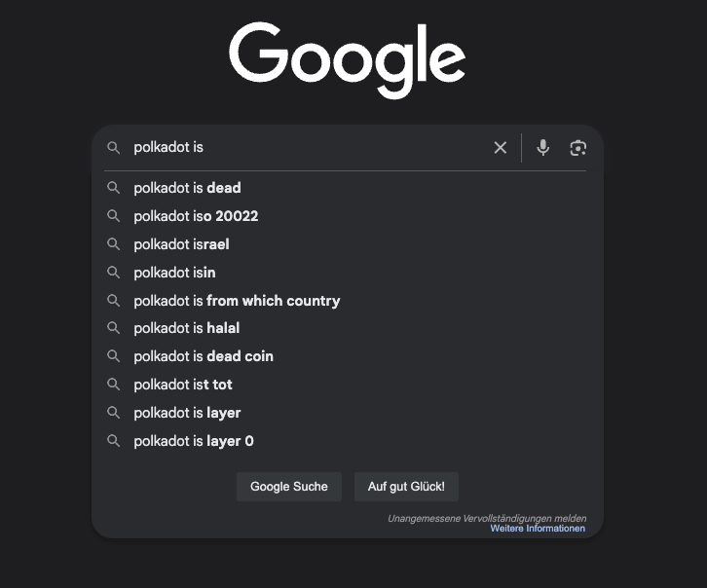The height and width of the screenshot is (588, 707).
Task: Click the search magnifier in the input field
Action: pos(114,147)
